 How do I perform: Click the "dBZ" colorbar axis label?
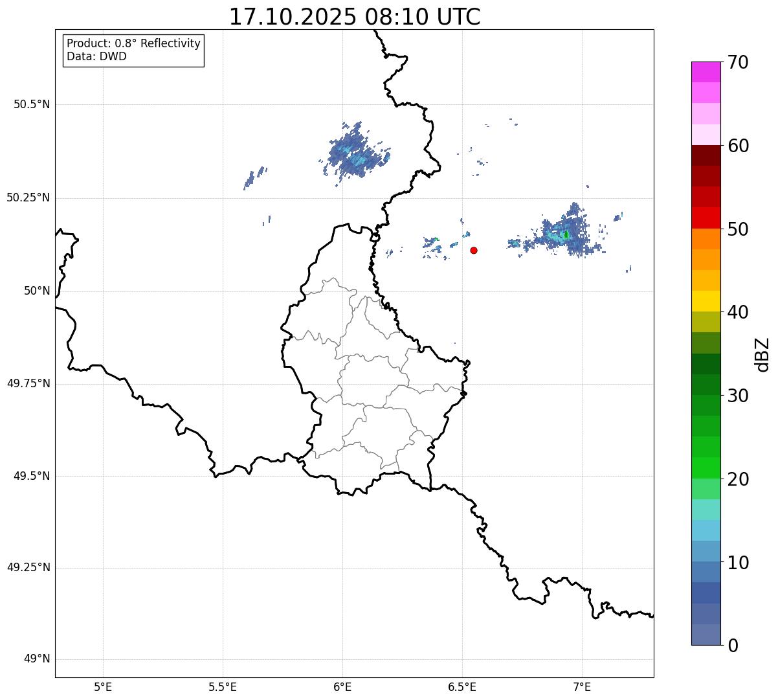click(762, 354)
